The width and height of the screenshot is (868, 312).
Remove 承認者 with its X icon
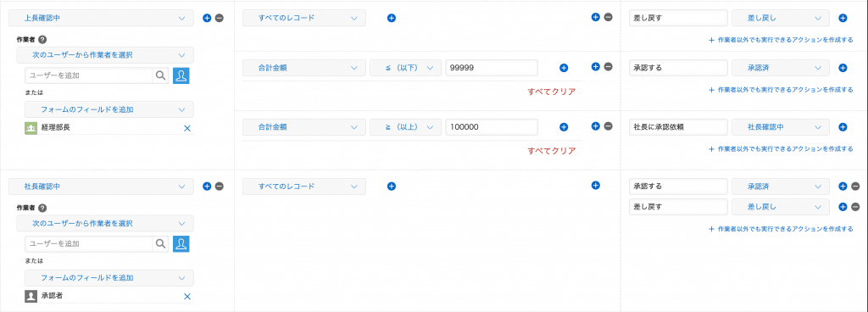pyautogui.click(x=187, y=297)
